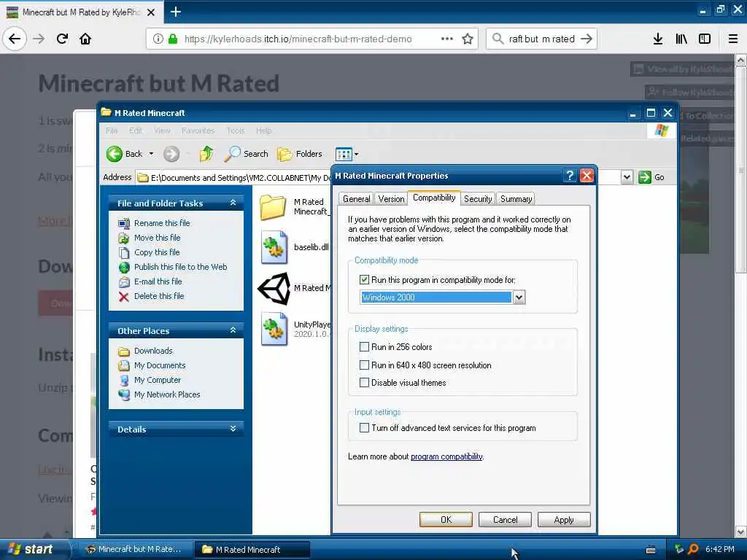Viewport: 747px width, 560px height.
Task: Click Up folder icon in Explorer toolbar
Action: 206,154
